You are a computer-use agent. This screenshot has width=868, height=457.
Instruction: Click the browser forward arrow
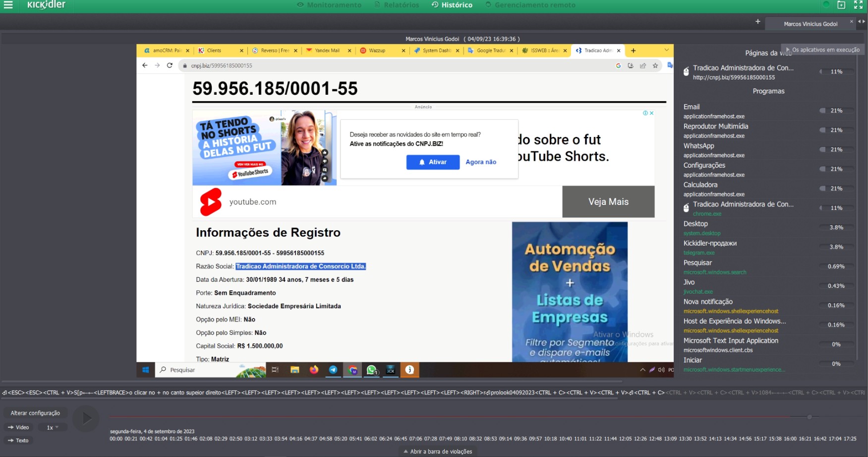(157, 65)
